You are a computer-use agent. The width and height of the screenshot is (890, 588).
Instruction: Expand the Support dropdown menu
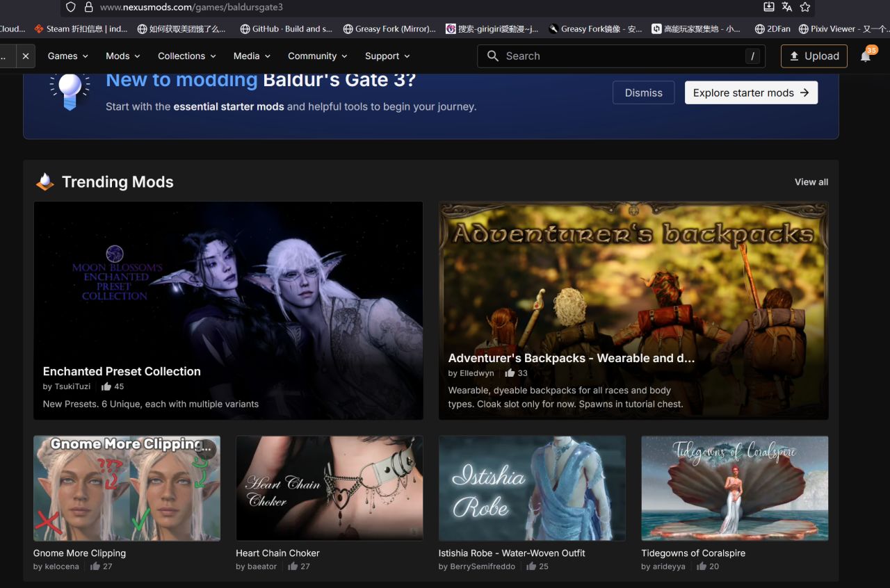point(387,56)
